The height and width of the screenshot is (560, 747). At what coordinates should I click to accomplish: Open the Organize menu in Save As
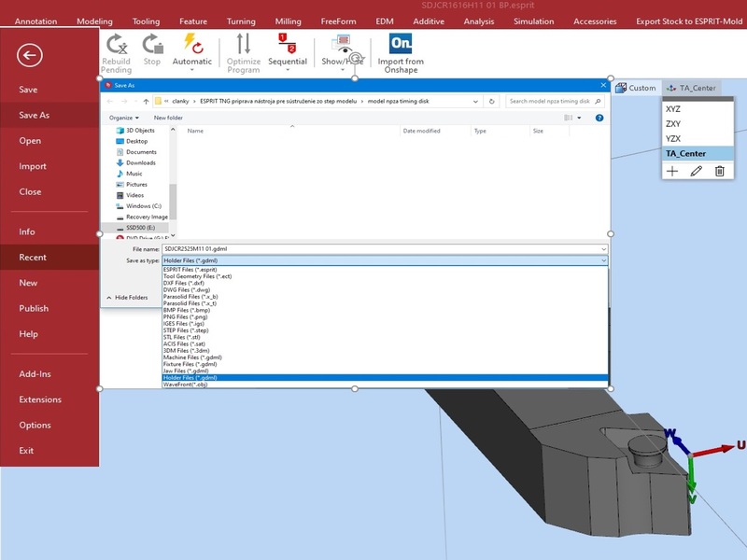pos(122,118)
